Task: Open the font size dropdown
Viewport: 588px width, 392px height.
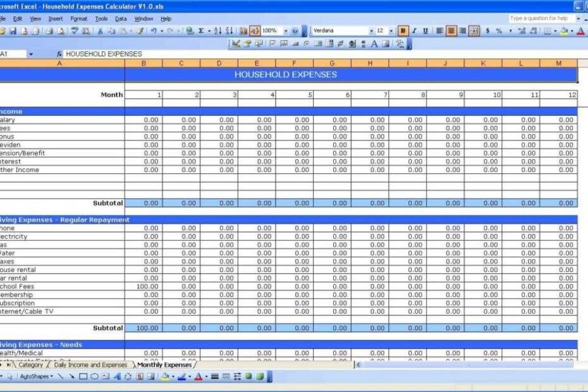Action: pyautogui.click(x=392, y=30)
